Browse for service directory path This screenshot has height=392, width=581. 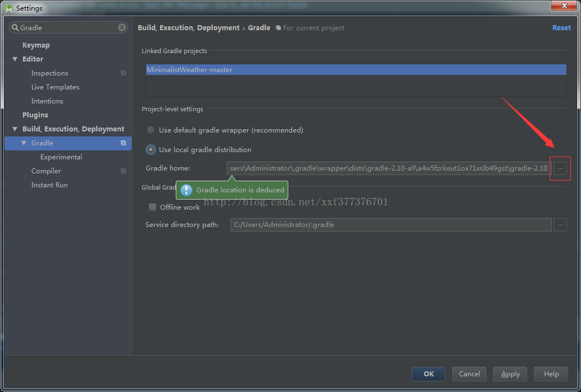pos(560,225)
